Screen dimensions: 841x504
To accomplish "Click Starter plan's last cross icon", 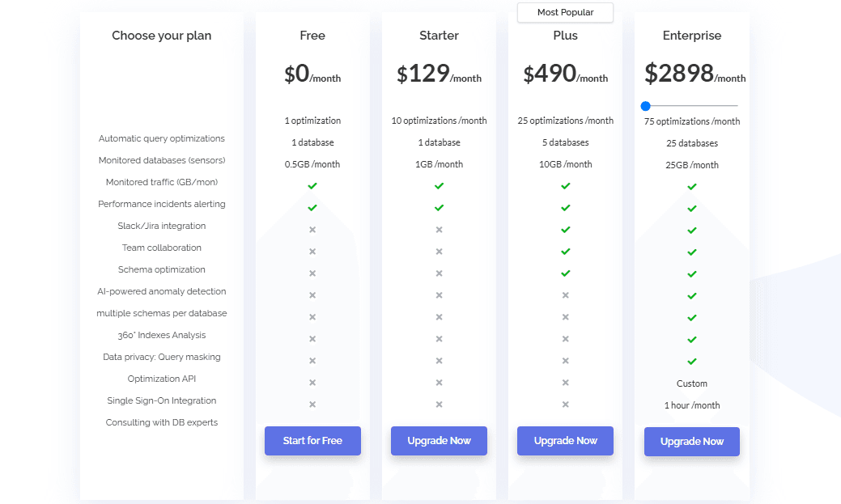I will [x=439, y=404].
